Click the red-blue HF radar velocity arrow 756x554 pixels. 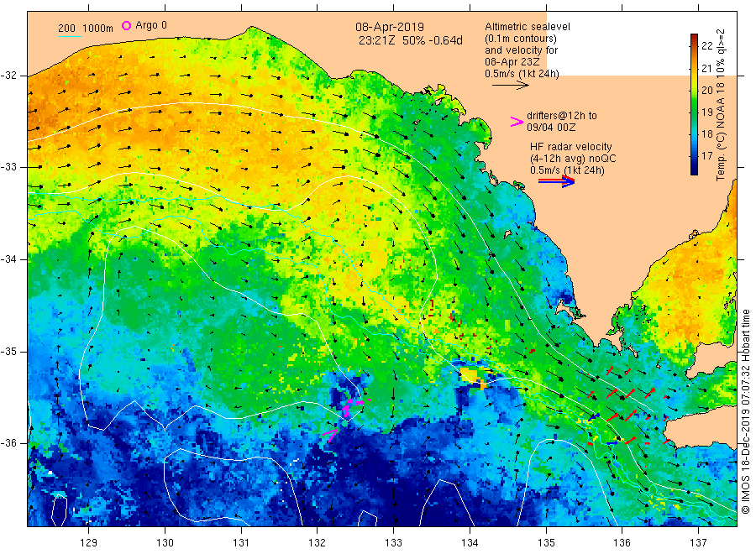click(x=556, y=181)
